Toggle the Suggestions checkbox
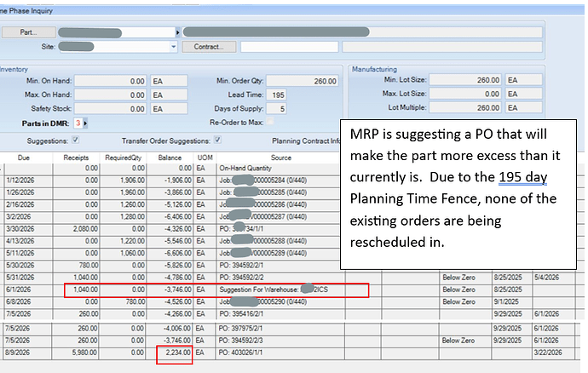588x373 pixels. click(76, 141)
